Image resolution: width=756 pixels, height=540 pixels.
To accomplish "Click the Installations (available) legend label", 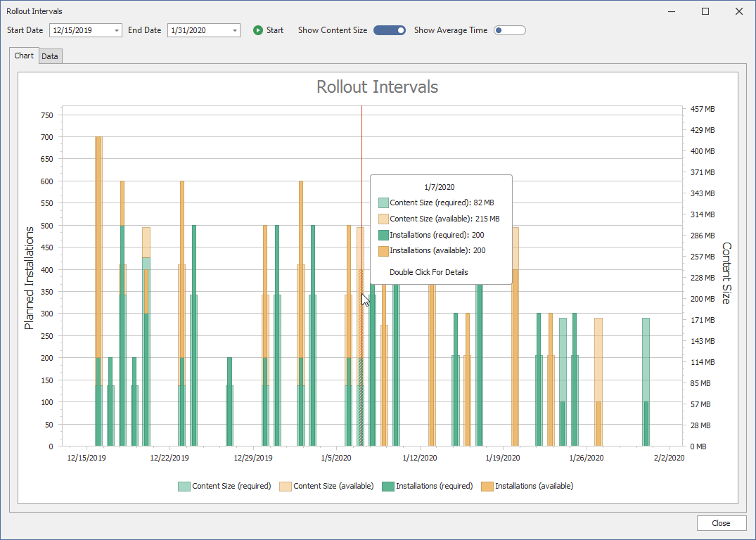I will (x=534, y=486).
